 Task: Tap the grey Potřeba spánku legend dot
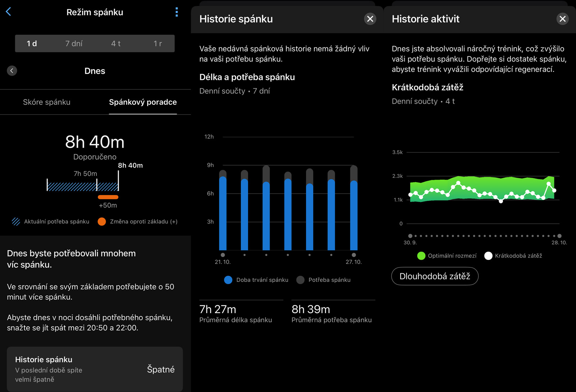[300, 280]
